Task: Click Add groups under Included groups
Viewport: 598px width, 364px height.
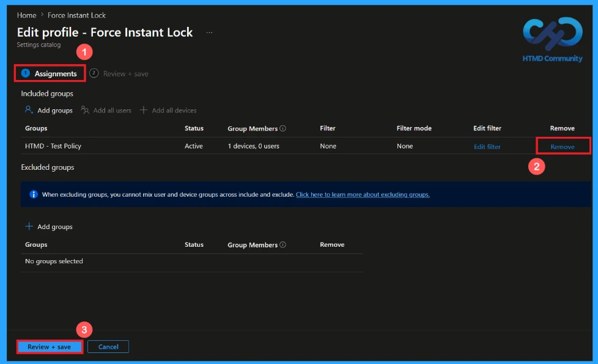Action: [48, 111]
